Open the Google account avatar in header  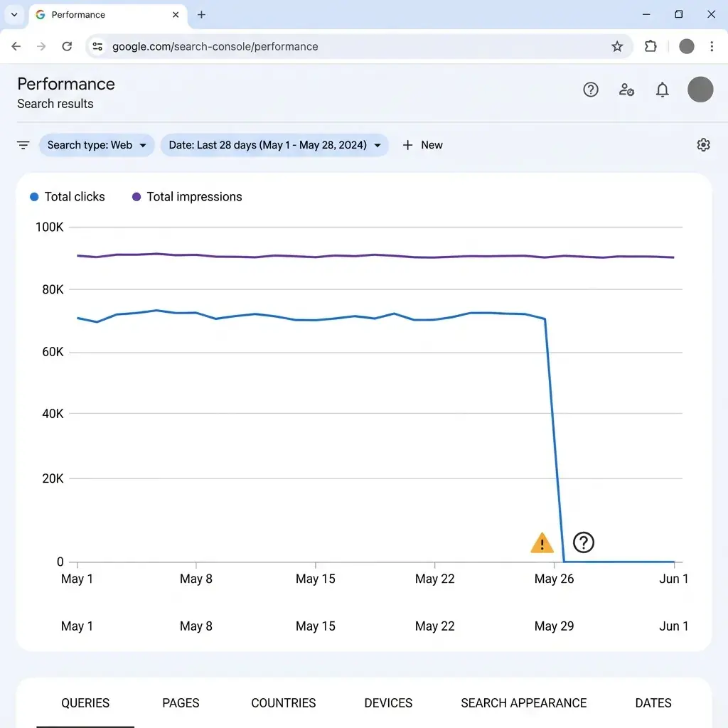coord(700,90)
